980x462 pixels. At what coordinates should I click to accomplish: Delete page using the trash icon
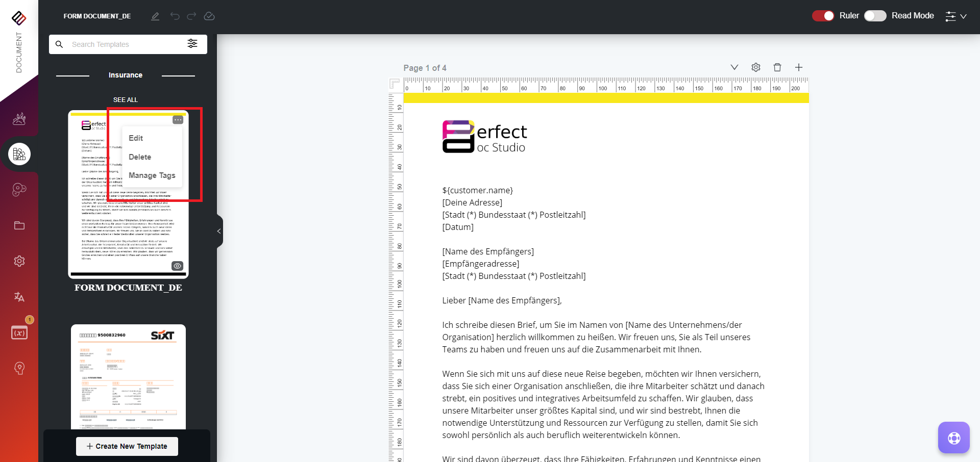click(x=777, y=67)
